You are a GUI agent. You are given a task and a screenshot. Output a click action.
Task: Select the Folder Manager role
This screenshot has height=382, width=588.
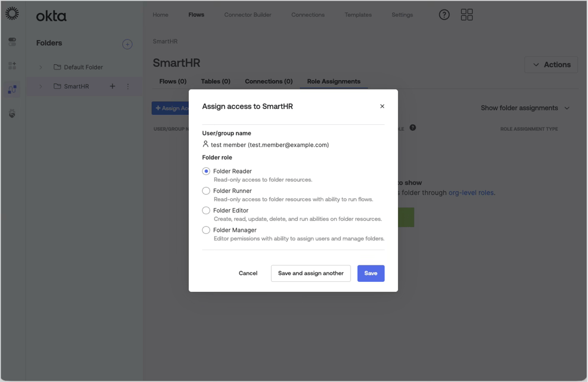coord(206,230)
